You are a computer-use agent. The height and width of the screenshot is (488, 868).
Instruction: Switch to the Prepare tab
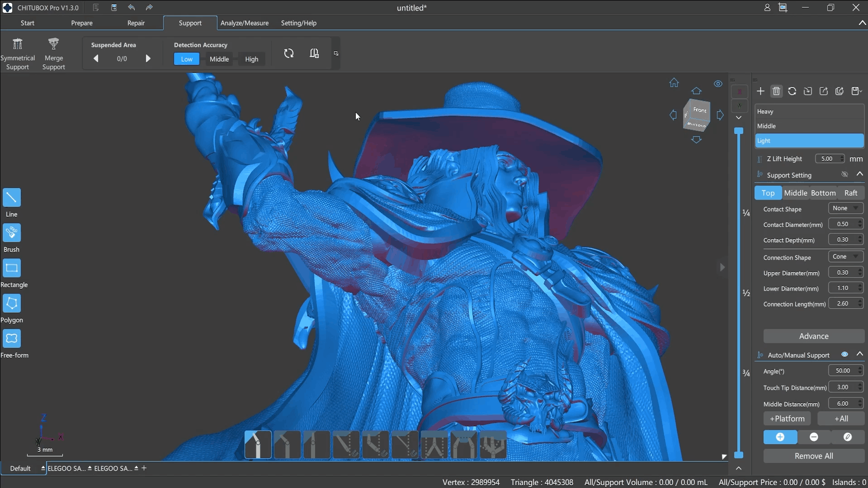coord(82,23)
